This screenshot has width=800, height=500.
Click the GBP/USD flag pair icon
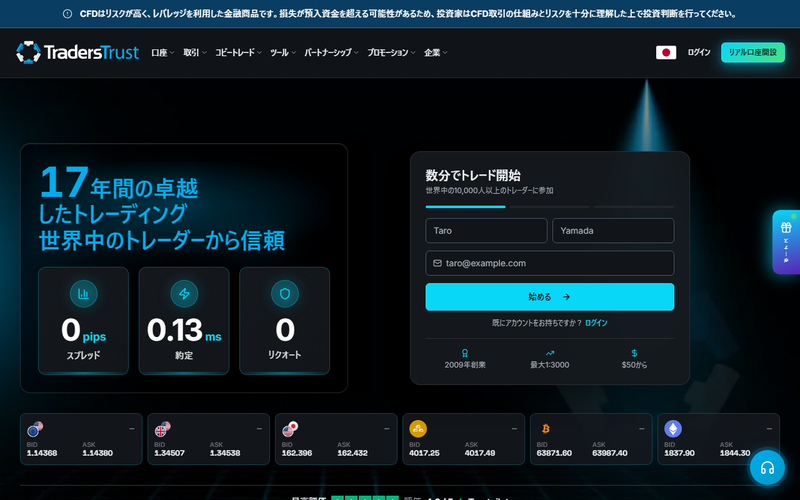pyautogui.click(x=162, y=429)
